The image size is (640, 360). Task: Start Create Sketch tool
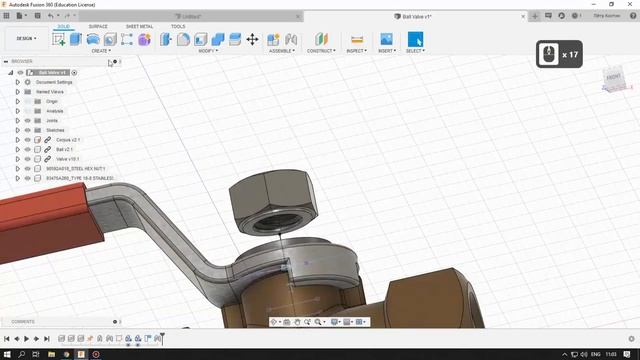(x=58, y=39)
